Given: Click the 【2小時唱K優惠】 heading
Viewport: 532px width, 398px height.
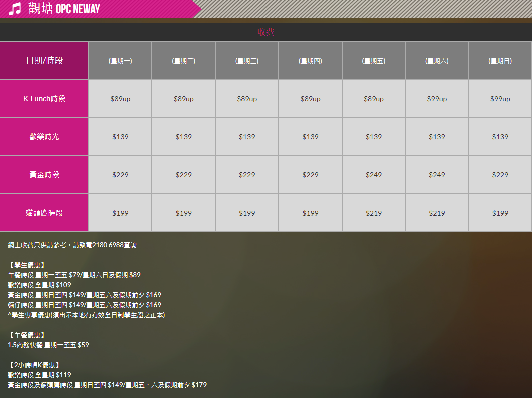Looking at the screenshot, I should point(34,365).
